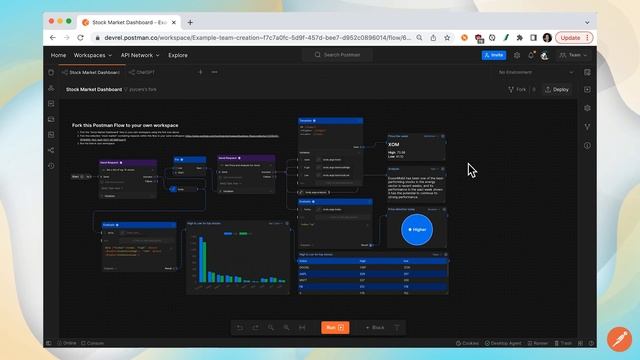640x360 pixels.
Task: Open the notifications bell
Action: click(x=531, y=55)
